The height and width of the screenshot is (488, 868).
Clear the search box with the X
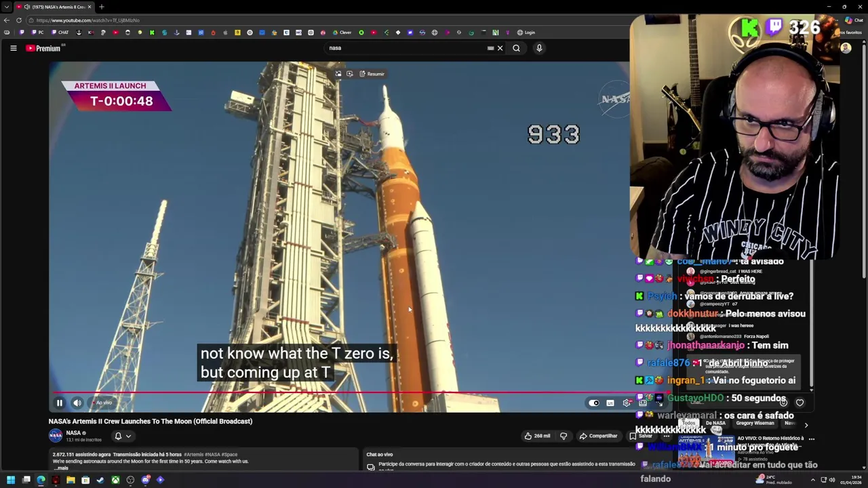coord(500,48)
